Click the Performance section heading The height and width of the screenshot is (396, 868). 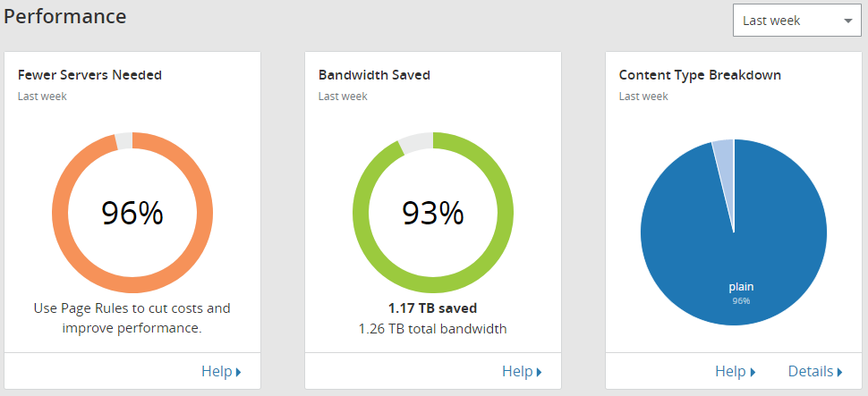click(64, 16)
